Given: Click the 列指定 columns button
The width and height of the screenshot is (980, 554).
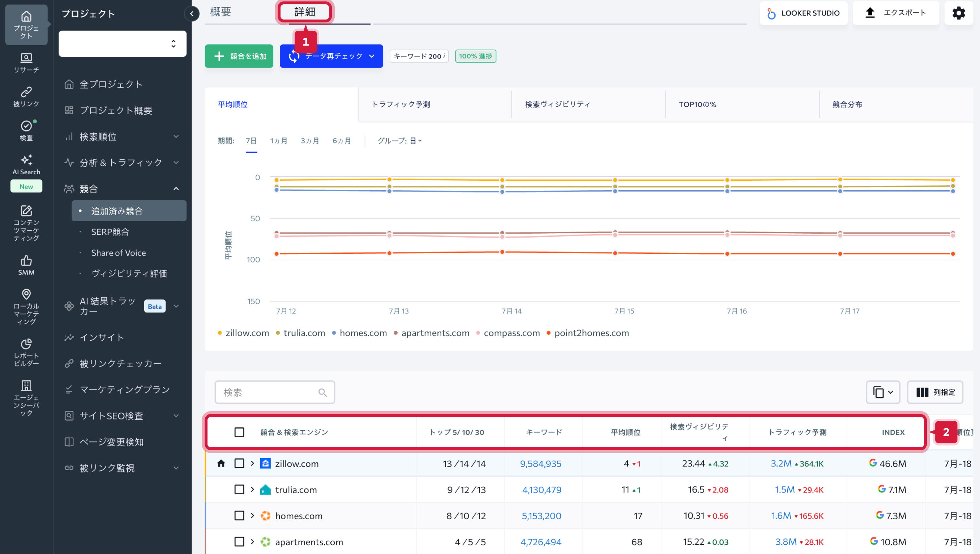Looking at the screenshot, I should [x=936, y=392].
